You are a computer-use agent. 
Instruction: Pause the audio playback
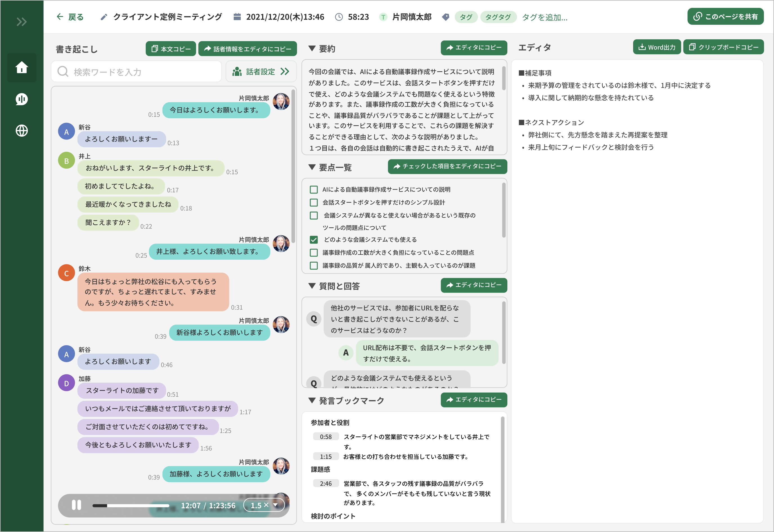click(76, 505)
